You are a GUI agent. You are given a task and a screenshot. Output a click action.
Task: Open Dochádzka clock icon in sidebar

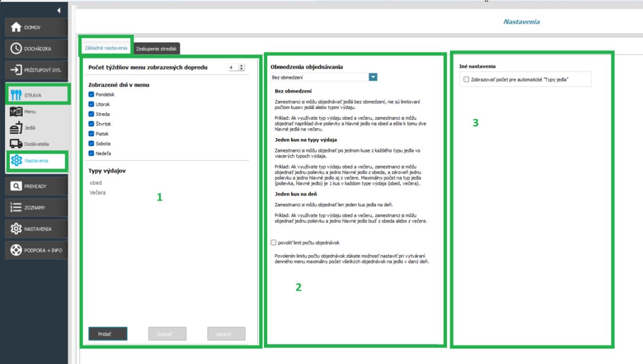click(x=16, y=49)
